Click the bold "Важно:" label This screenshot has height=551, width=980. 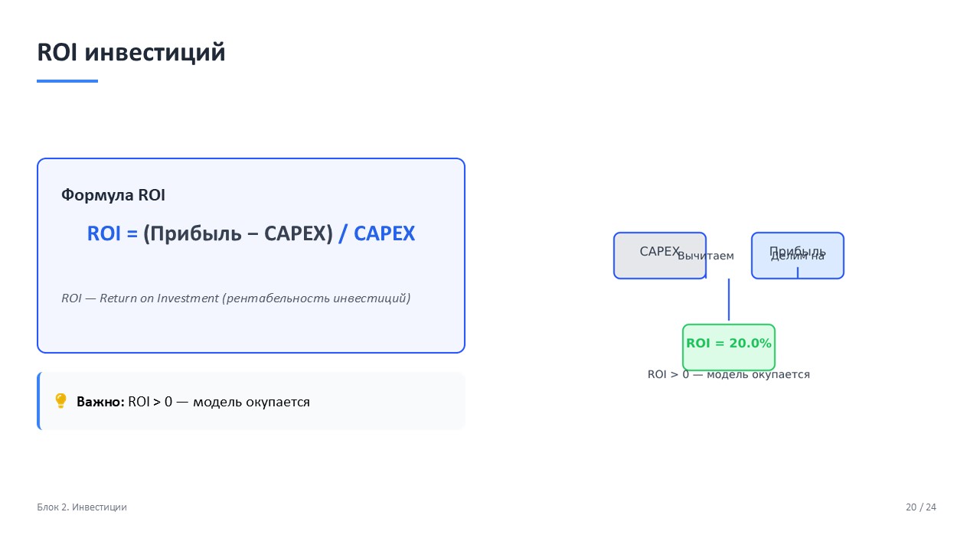point(100,402)
